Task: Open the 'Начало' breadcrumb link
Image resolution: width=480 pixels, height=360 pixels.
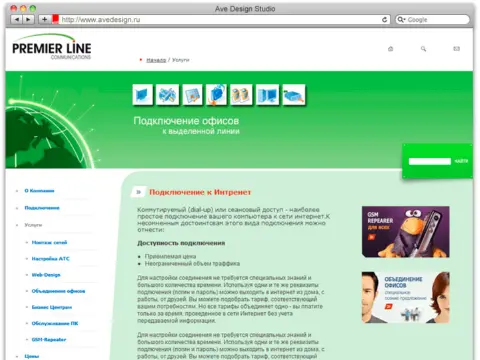Action: click(x=156, y=60)
